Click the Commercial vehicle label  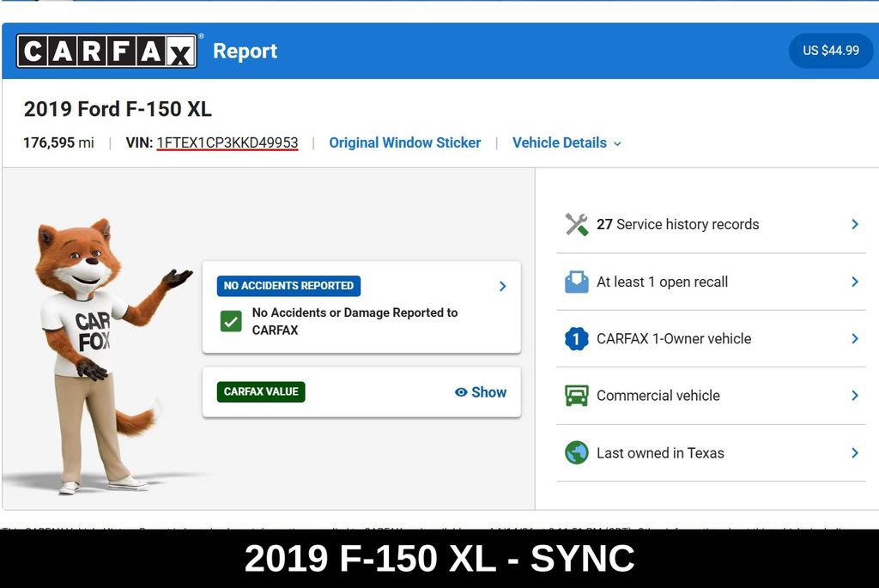[658, 396]
